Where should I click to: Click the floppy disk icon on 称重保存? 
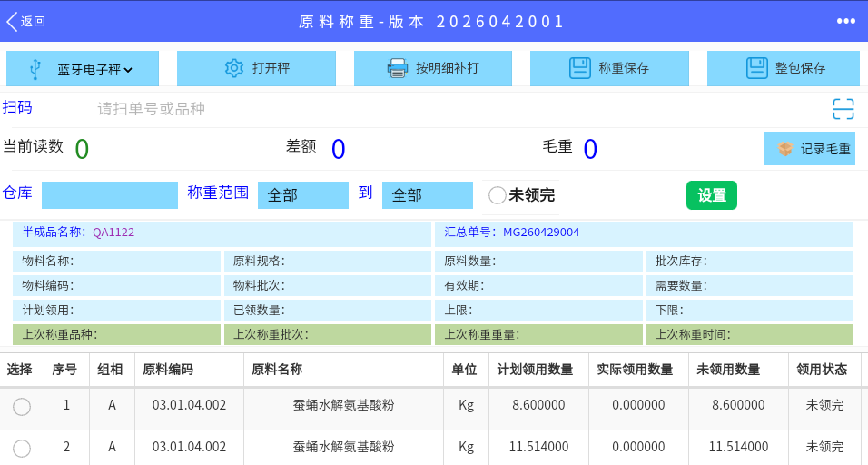580,68
